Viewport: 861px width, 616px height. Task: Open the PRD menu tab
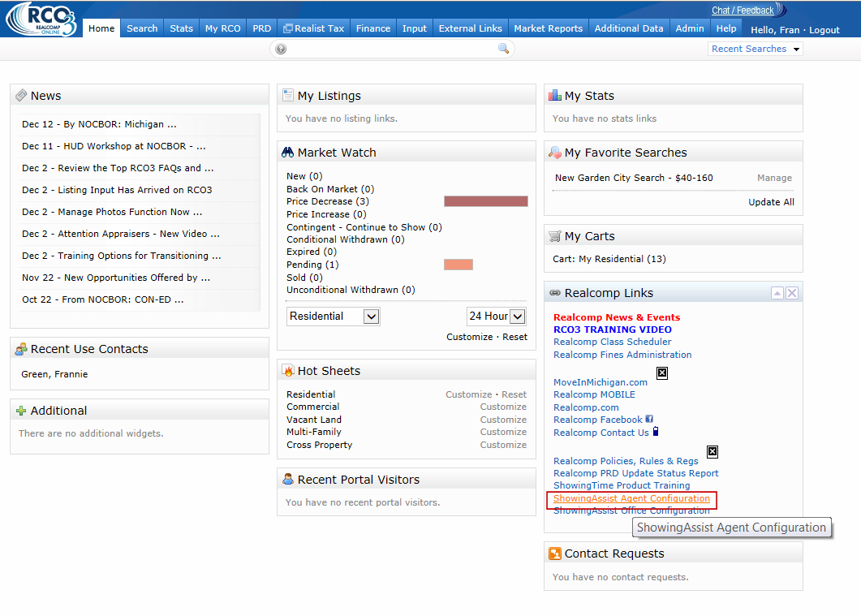262,28
